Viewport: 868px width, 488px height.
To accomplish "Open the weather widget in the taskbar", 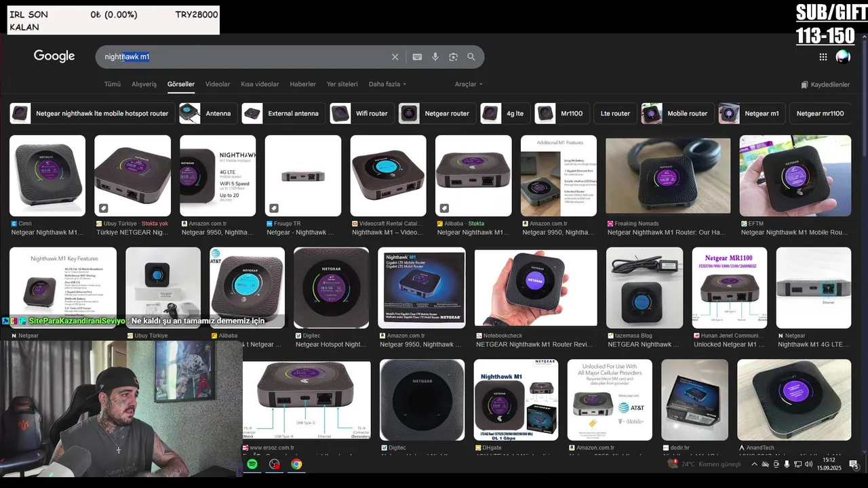I will (705, 464).
